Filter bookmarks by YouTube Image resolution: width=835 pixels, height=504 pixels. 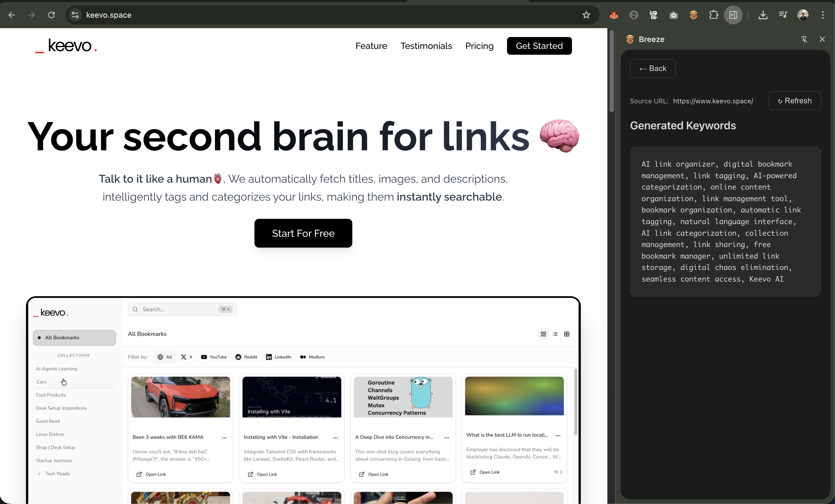point(214,357)
